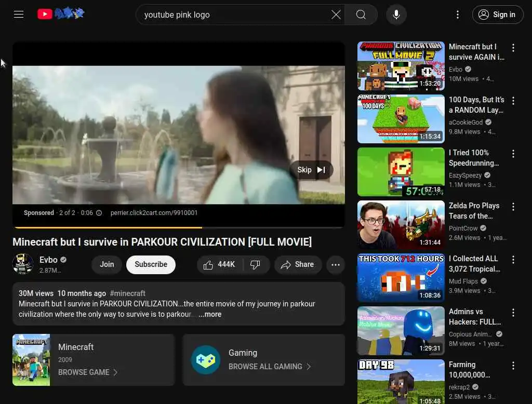Click the PointCrow channel name

(463, 228)
